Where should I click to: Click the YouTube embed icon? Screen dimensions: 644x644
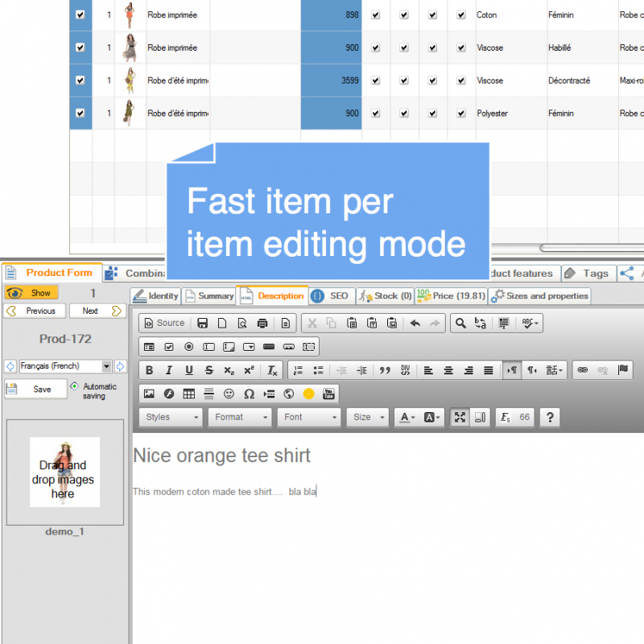(x=328, y=394)
